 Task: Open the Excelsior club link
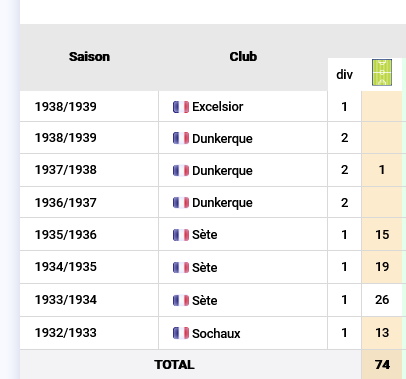coord(218,107)
